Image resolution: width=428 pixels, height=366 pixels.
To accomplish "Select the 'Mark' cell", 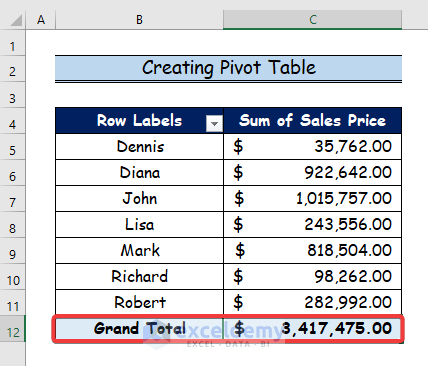I will point(139,251).
